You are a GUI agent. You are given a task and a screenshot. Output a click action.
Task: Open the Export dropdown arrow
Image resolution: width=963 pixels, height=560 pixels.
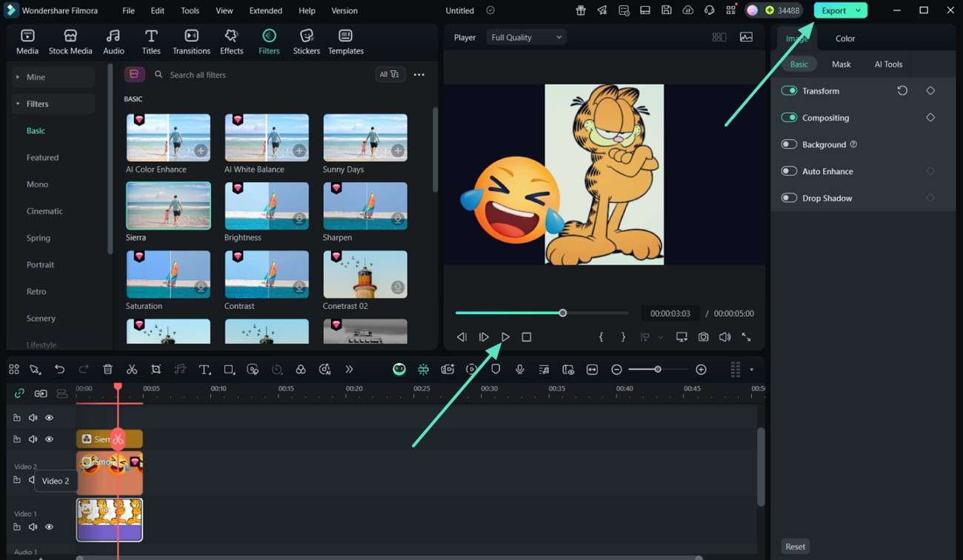[x=858, y=10]
